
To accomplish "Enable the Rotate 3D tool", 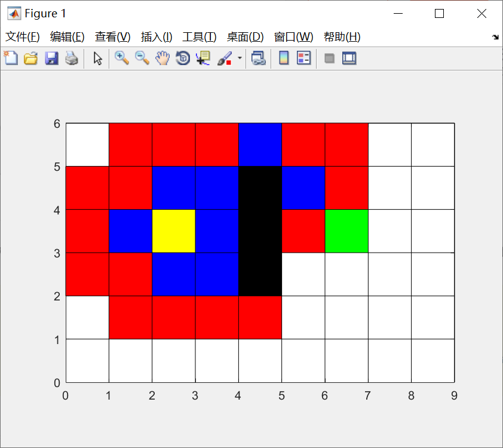I will coord(183,59).
